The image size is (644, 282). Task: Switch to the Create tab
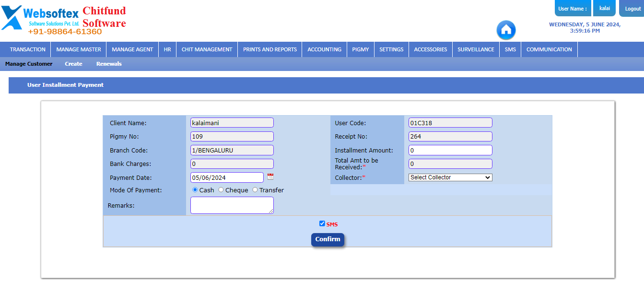[x=73, y=63]
